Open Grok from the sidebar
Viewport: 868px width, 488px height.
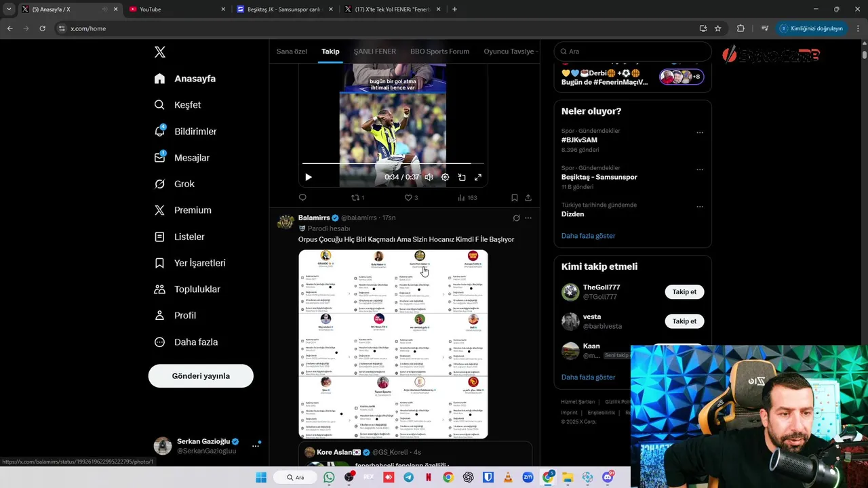(174, 184)
